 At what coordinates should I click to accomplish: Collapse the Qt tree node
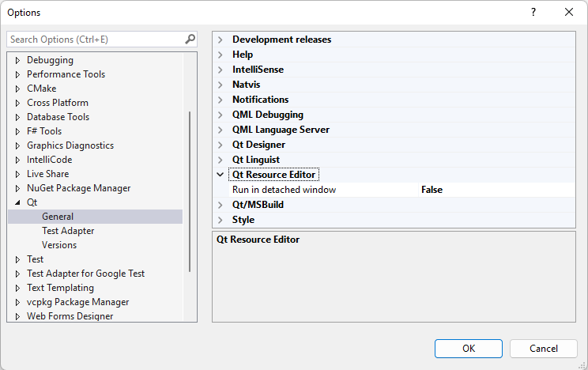click(17, 202)
